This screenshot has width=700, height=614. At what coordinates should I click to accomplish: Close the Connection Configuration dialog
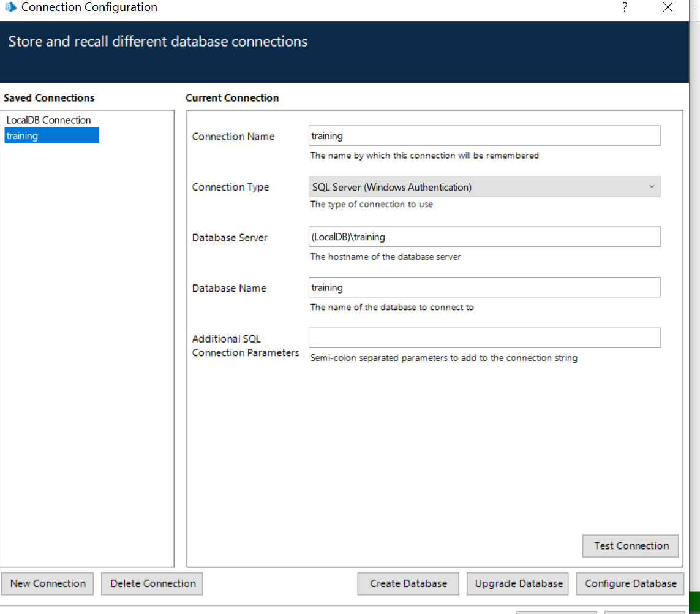[668, 7]
